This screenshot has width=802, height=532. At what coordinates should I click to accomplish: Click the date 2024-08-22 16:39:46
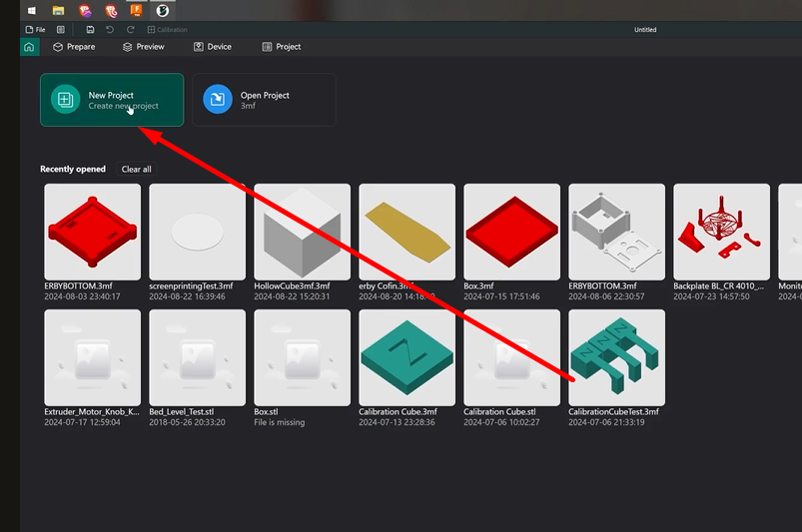[187, 296]
